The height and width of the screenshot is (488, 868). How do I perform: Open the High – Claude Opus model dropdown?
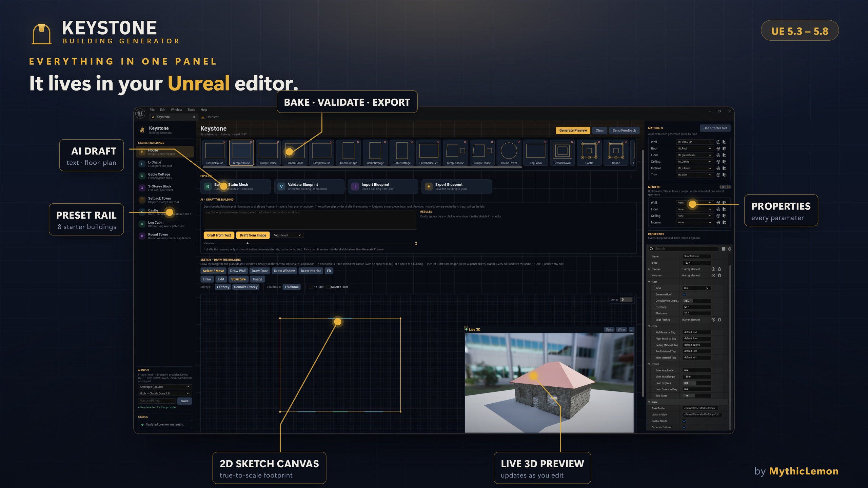pyautogui.click(x=165, y=393)
